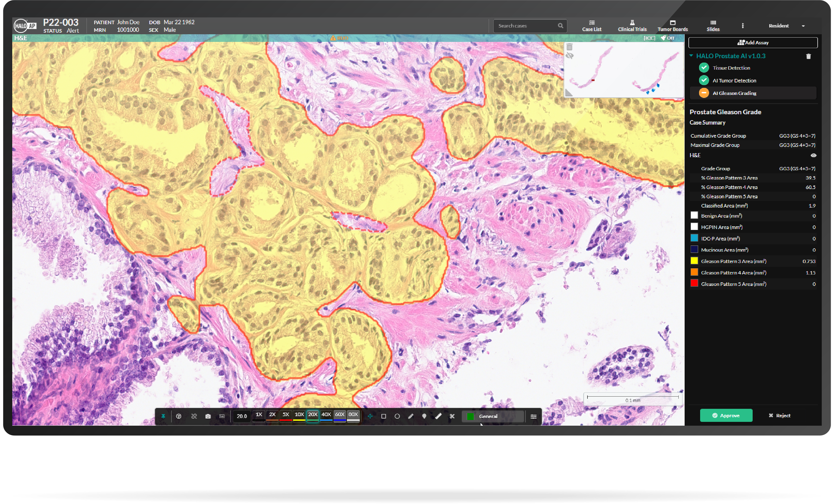Select the pencil freehand tool

pos(411,416)
